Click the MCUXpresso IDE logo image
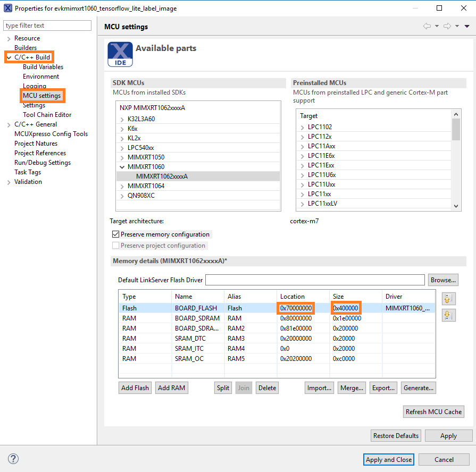 [x=120, y=54]
